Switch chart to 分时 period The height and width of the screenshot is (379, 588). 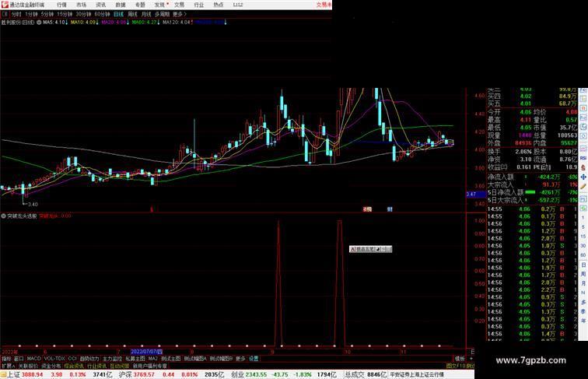[x=16, y=14]
